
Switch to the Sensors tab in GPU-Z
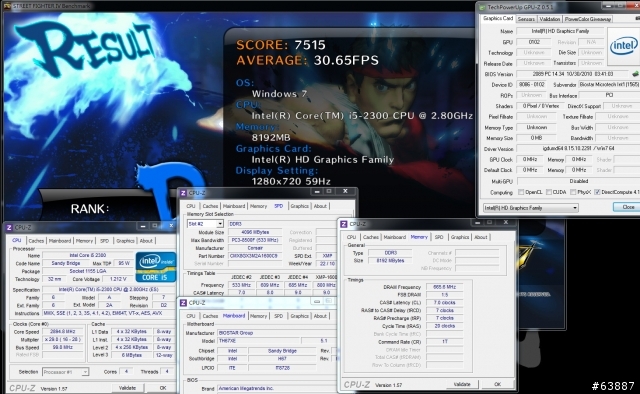click(526, 19)
